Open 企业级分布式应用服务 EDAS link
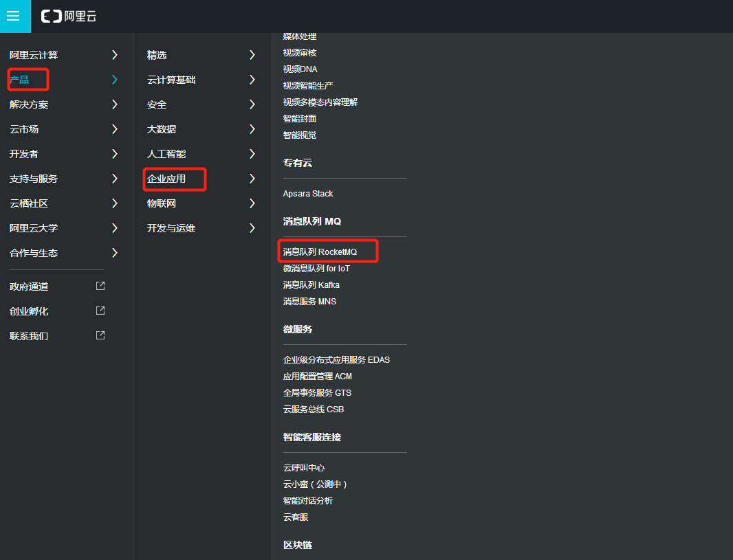Viewport: 733px width, 560px height. click(x=336, y=360)
